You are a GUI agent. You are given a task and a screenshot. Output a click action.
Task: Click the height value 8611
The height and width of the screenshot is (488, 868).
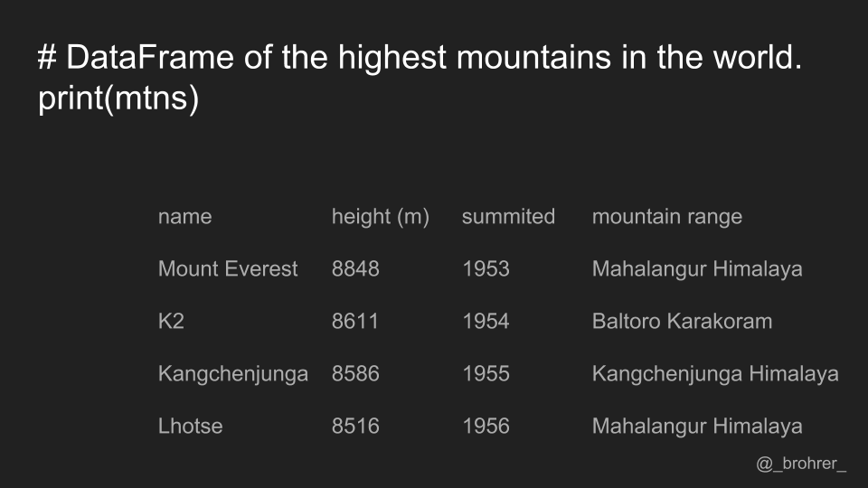[355, 322]
